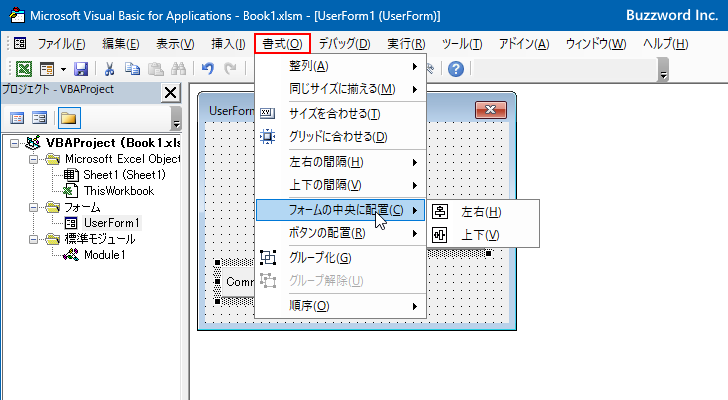Click the Find binoculars icon
Screen dimensions: 728x400
click(178, 69)
